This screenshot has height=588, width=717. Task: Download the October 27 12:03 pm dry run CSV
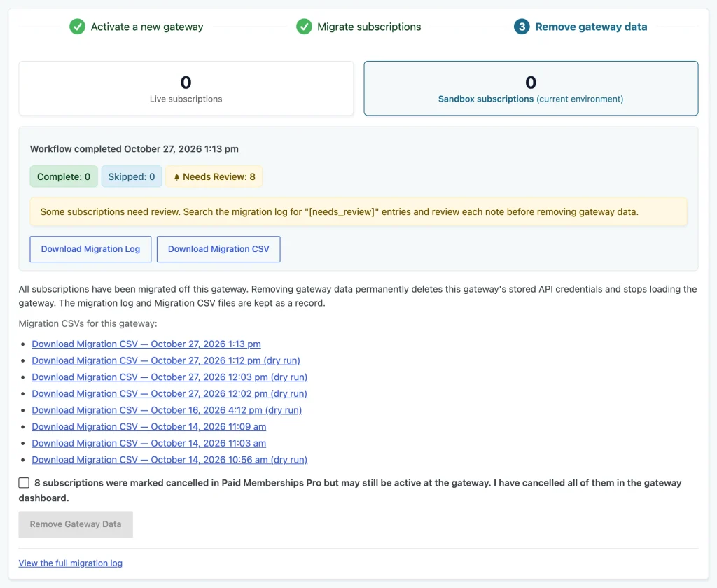coord(169,377)
